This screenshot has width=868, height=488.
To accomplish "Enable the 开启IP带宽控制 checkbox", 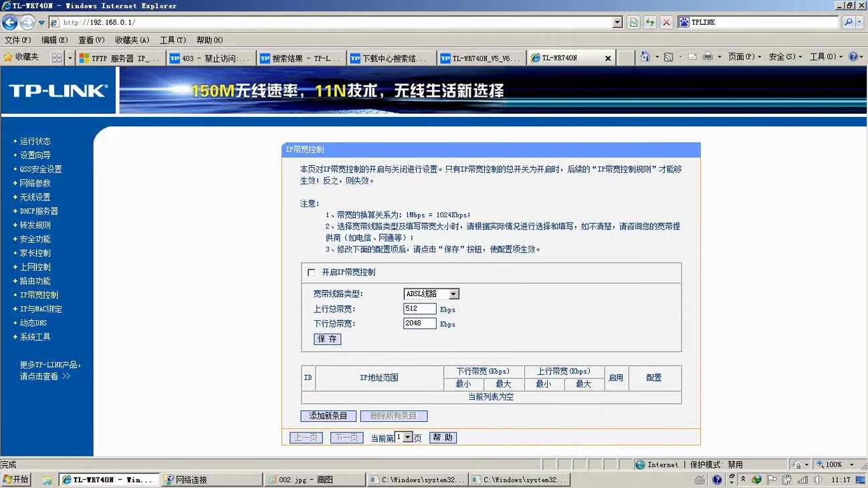I will [x=311, y=273].
